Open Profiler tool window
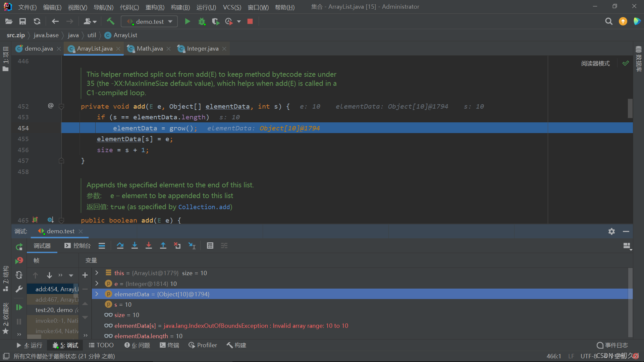644x362 pixels. [203, 345]
